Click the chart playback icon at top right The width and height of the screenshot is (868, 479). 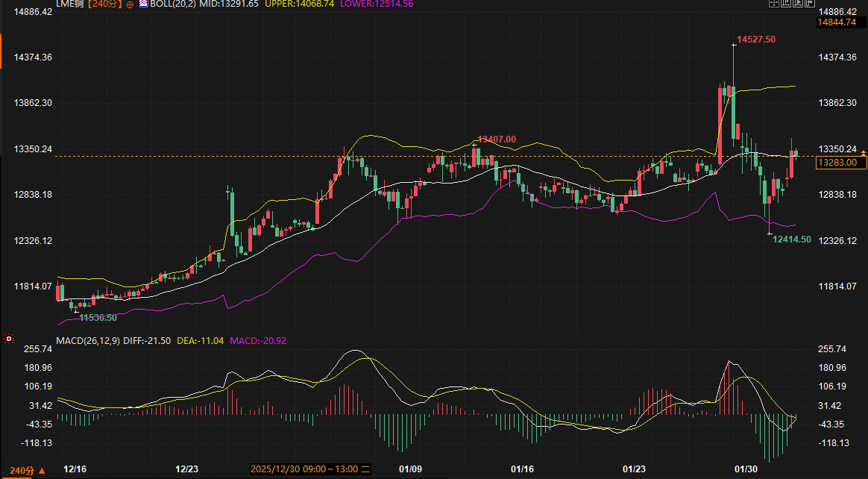click(796, 4)
